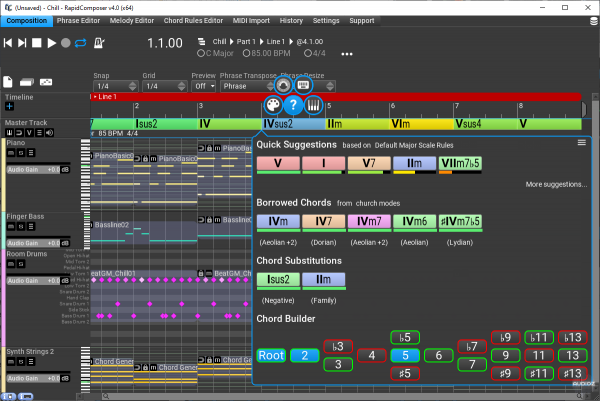
Task: Toggle the loop playback icon
Action: pos(82,44)
